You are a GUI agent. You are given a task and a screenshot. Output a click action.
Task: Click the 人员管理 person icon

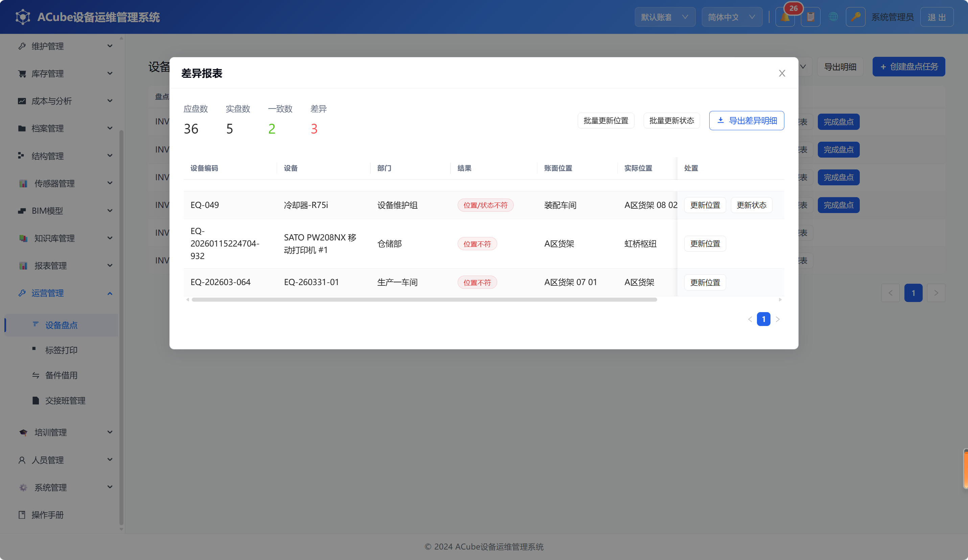22,460
